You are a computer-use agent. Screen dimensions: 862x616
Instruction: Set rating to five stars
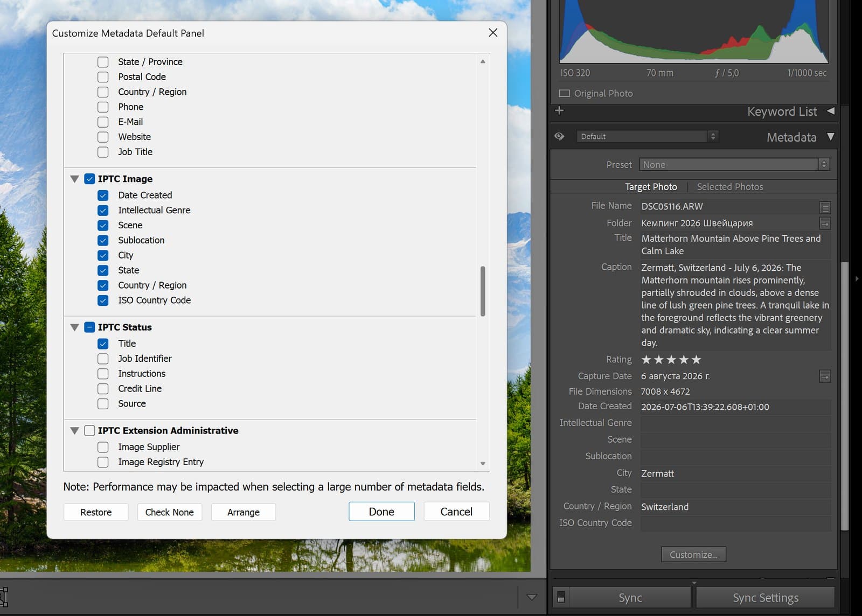pos(696,360)
